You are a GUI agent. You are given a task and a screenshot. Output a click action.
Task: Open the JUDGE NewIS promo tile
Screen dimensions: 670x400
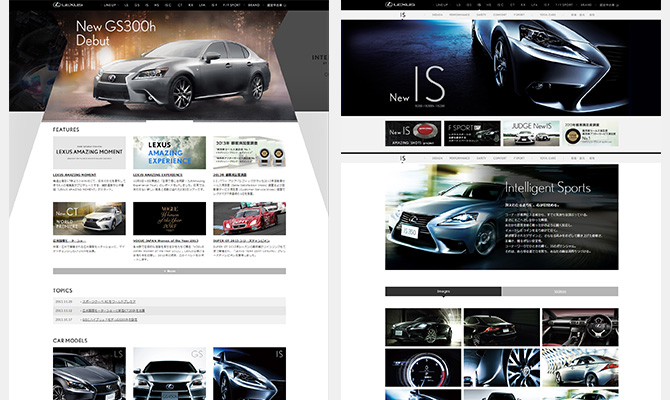(531, 133)
